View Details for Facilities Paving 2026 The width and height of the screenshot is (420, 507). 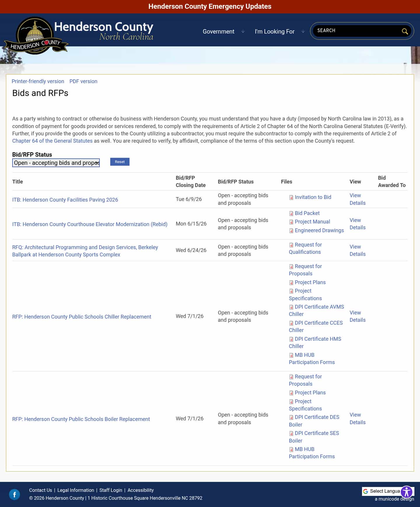tap(358, 199)
